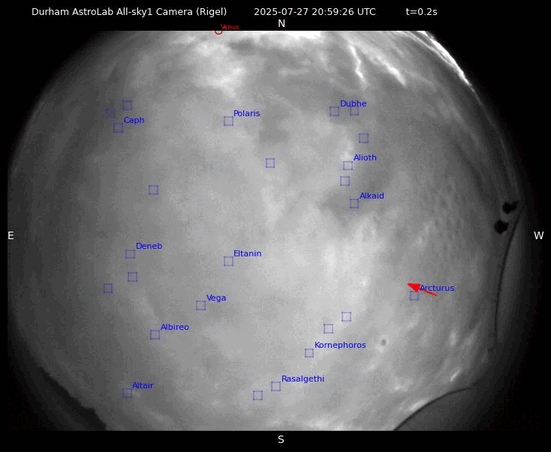
Task: Click the red arrow pointing at Arcturus
Action: coord(422,289)
